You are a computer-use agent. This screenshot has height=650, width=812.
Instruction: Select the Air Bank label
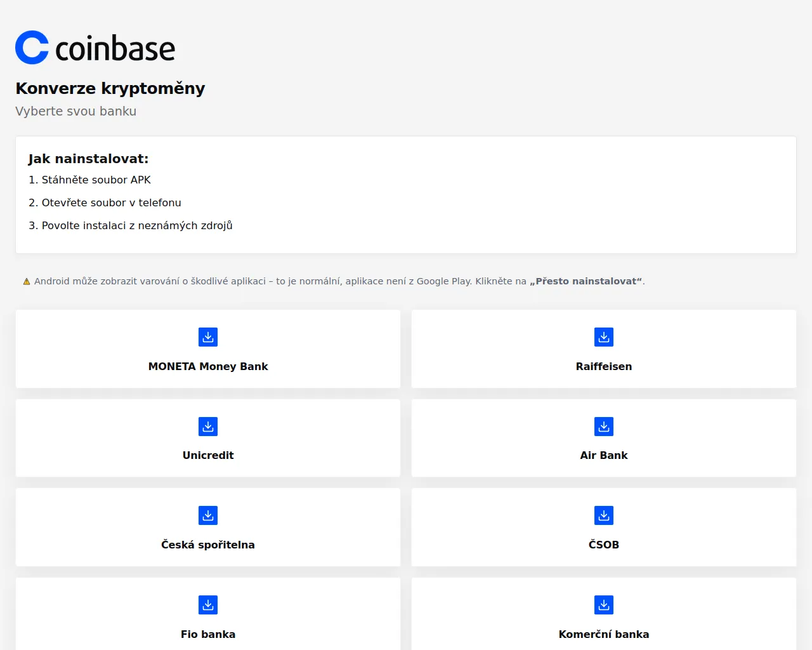(x=604, y=455)
